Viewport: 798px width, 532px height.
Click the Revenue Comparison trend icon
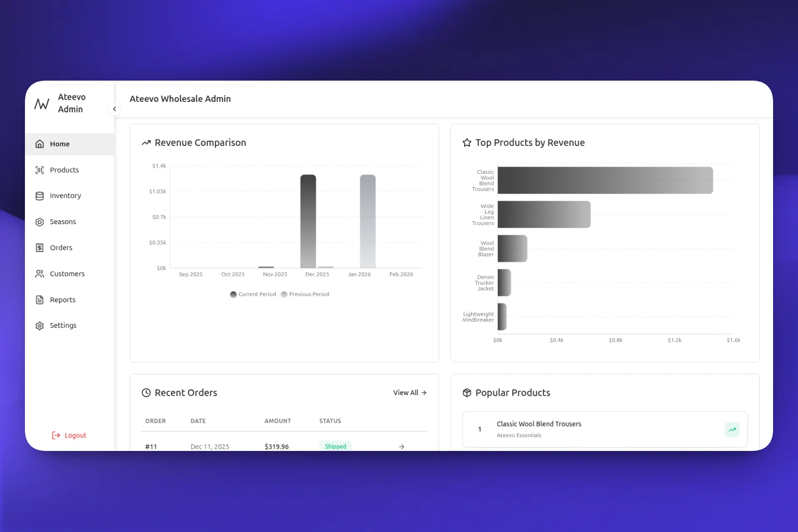(x=146, y=143)
